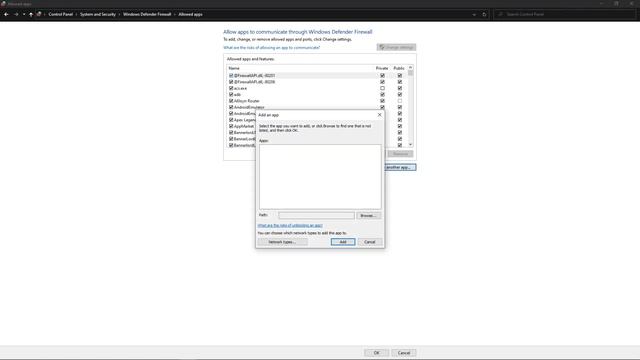Expand the breadcrumb arrow after System and Security

[x=119, y=14]
